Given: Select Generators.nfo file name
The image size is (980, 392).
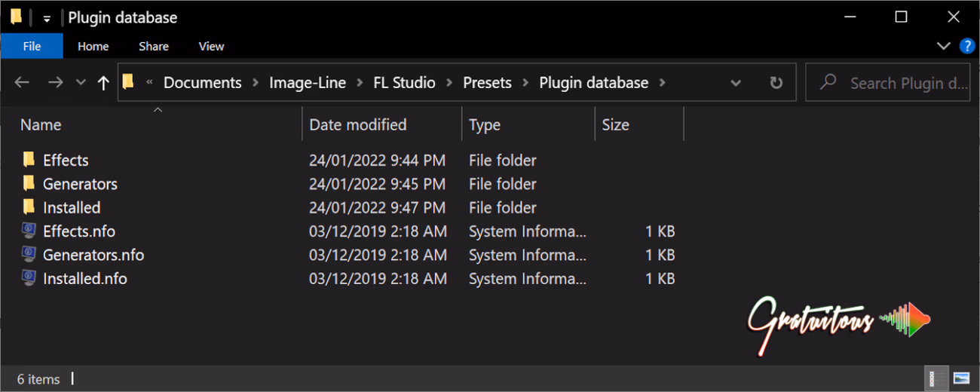Looking at the screenshot, I should tap(93, 254).
